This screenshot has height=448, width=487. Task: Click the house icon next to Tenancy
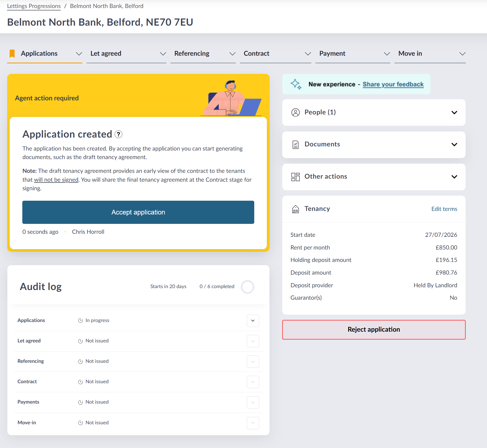[x=296, y=209]
